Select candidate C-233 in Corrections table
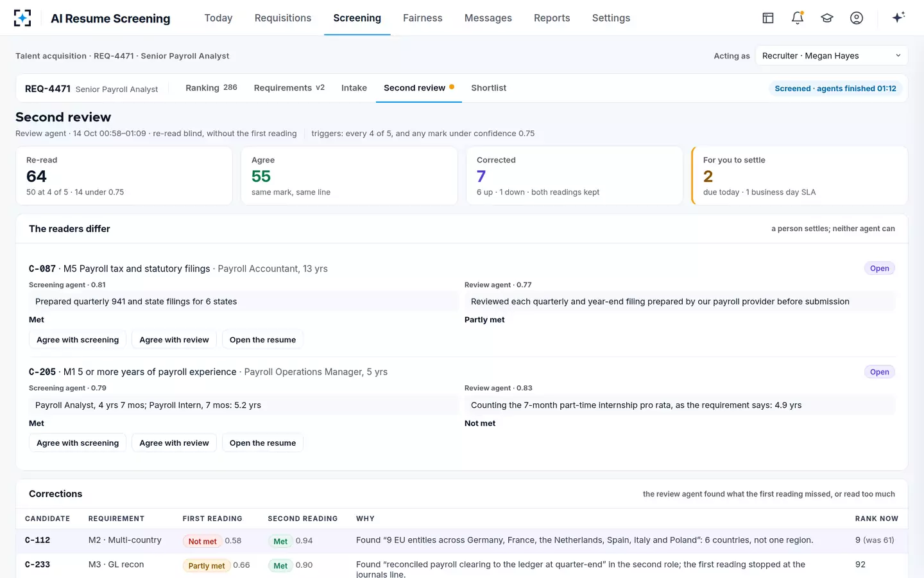The image size is (924, 578). 37,565
